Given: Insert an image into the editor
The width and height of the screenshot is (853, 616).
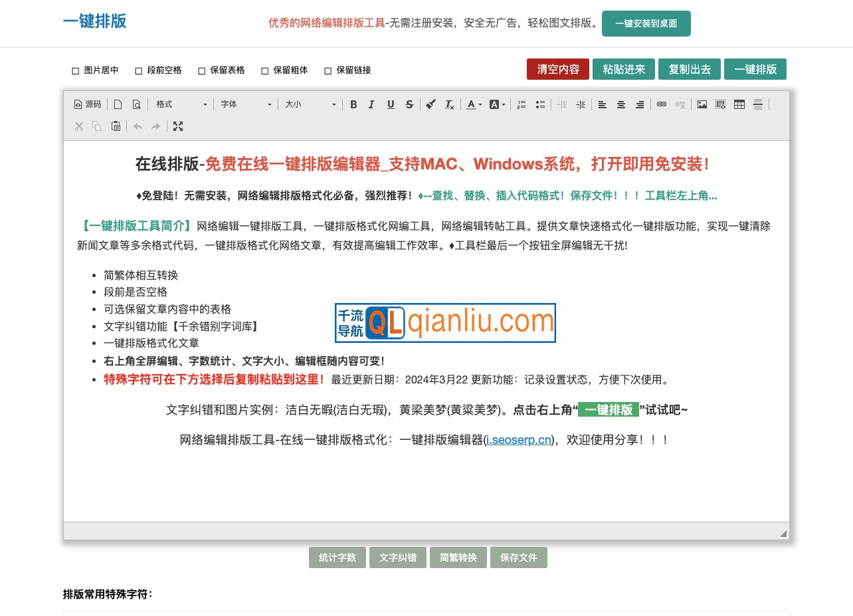Looking at the screenshot, I should tap(702, 104).
